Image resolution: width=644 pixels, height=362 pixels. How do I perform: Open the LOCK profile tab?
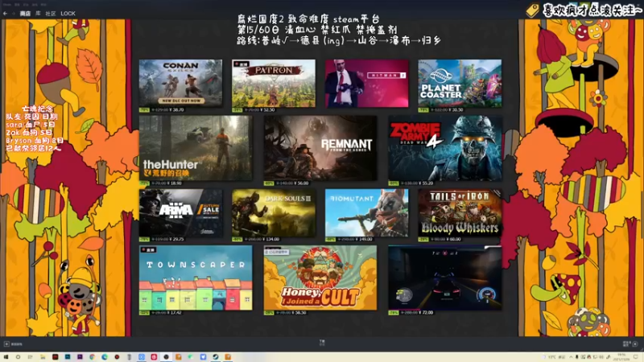pyautogui.click(x=68, y=14)
